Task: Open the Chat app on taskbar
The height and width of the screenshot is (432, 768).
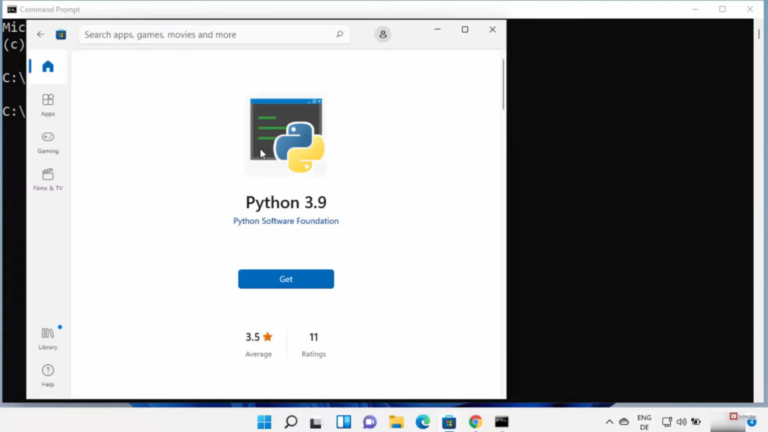Action: point(370,422)
